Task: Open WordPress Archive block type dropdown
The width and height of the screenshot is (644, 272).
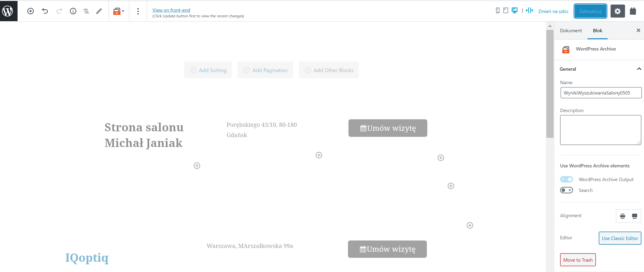Action: tap(119, 11)
